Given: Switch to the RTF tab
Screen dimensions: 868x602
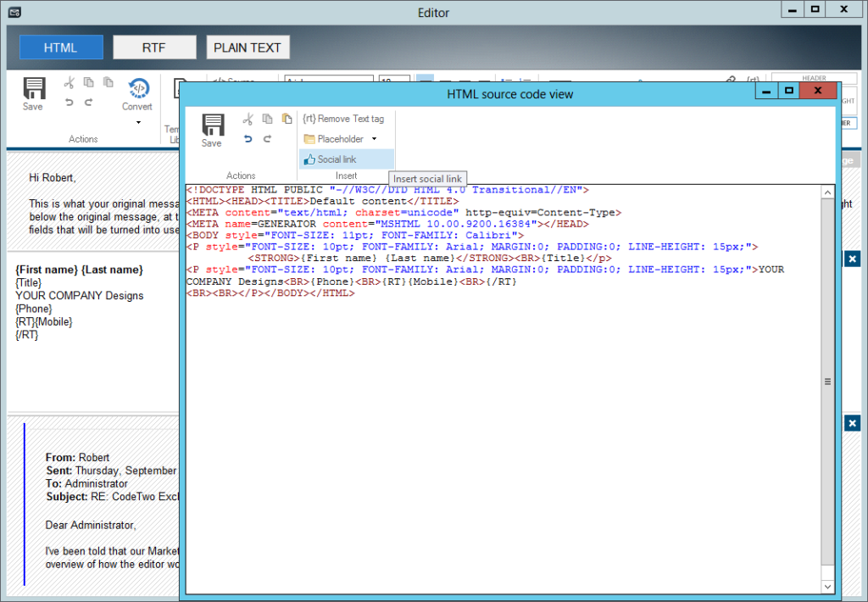Looking at the screenshot, I should (154, 47).
